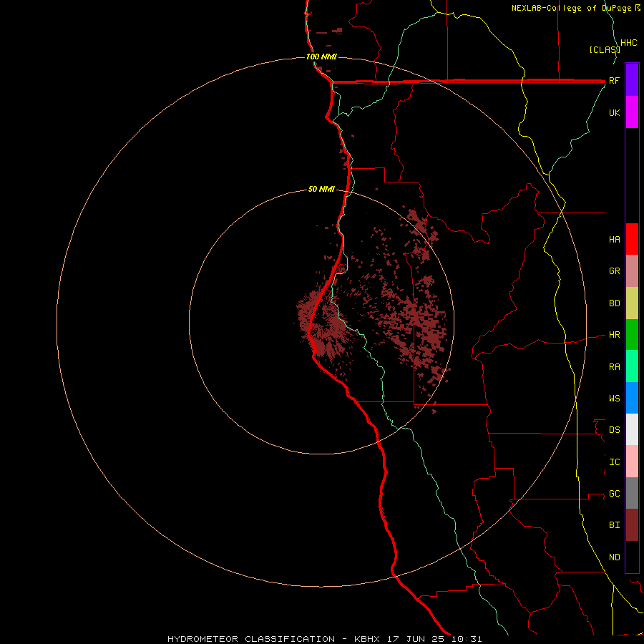Click the GC gray legend swatch
644x644 pixels.
coord(632,493)
